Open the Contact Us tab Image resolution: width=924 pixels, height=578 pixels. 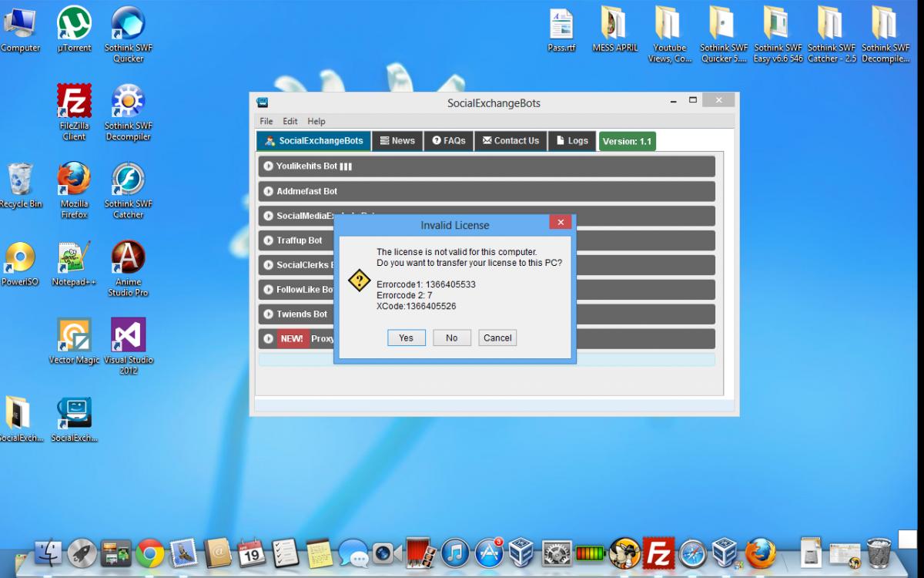pos(511,141)
